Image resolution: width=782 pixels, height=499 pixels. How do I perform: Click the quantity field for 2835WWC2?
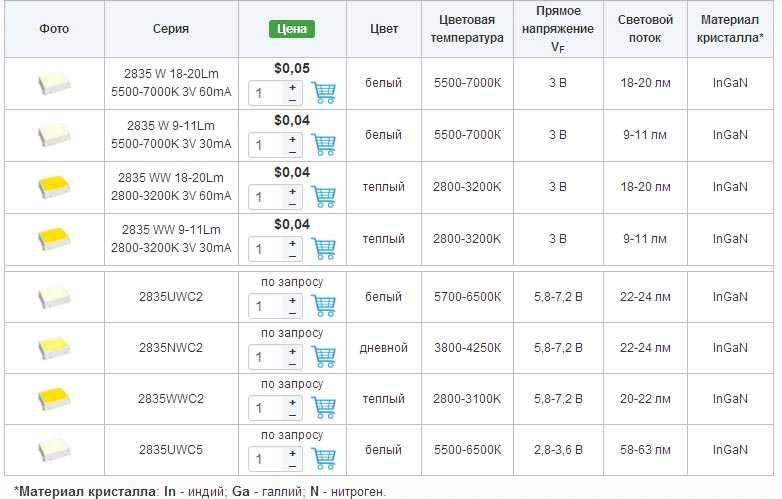pyautogui.click(x=268, y=408)
